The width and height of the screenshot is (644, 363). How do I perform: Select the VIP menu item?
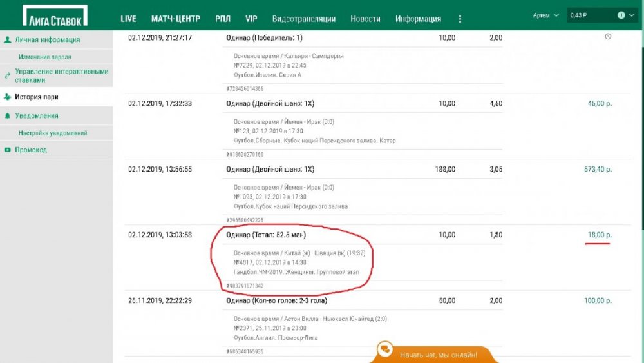251,19
